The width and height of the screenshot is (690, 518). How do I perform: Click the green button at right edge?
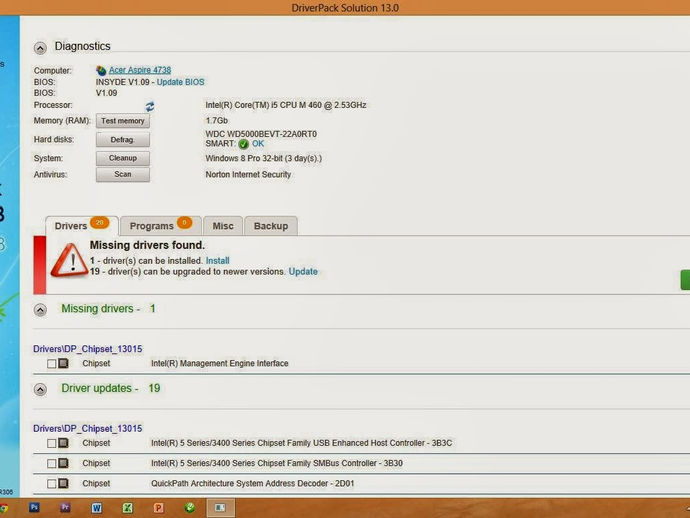click(x=685, y=280)
